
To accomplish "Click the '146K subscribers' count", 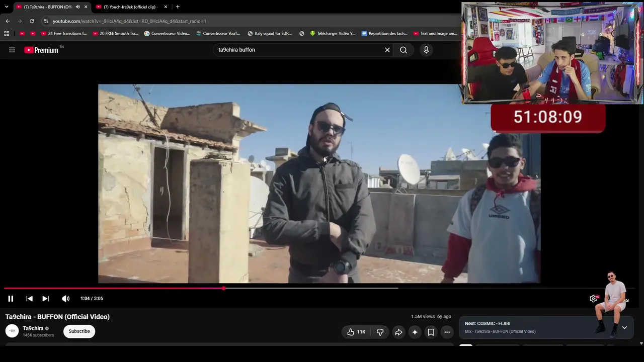I will (38, 335).
